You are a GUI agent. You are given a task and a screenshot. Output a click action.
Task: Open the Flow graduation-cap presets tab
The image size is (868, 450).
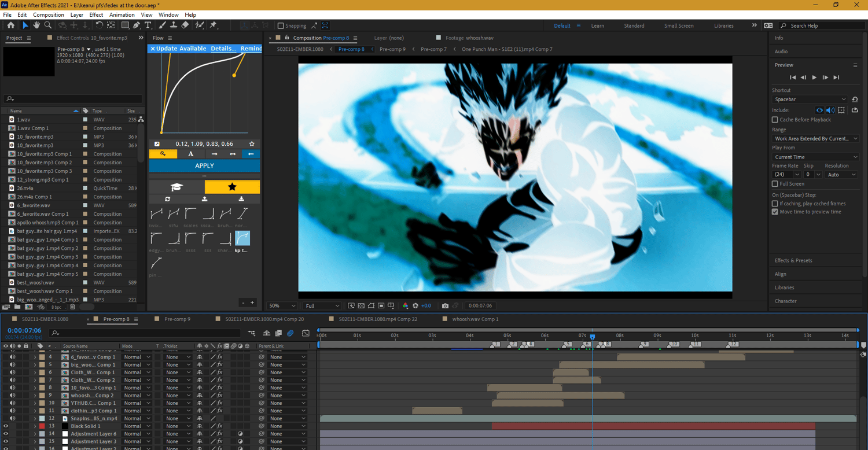[176, 187]
